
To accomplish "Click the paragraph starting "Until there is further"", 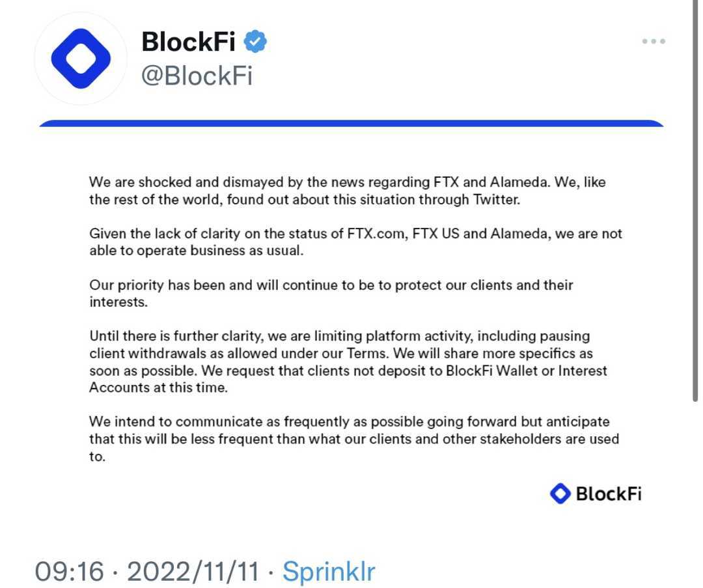I will coord(348,361).
